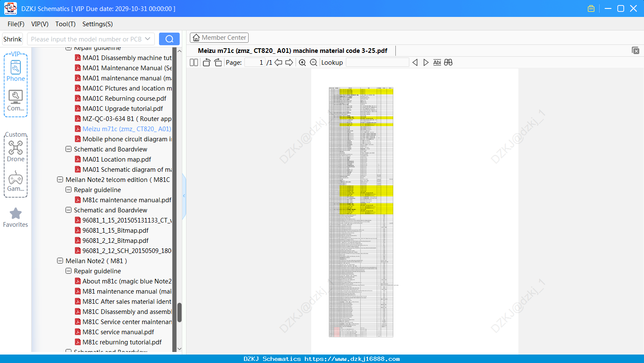
Task: Select the Drone category icon
Action: 16,151
